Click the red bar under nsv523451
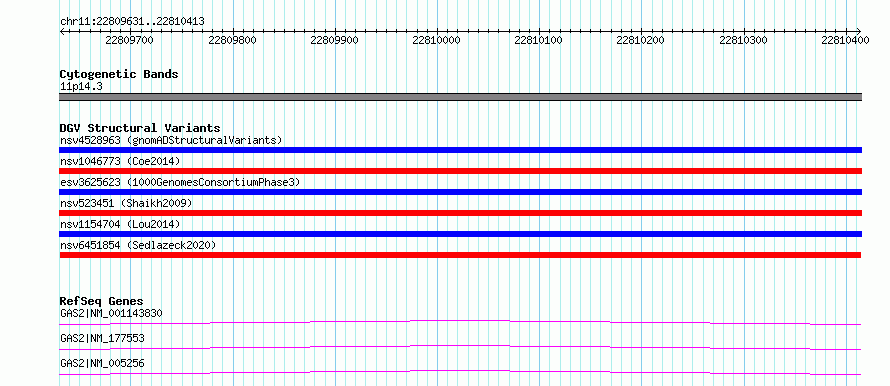 pos(460,213)
